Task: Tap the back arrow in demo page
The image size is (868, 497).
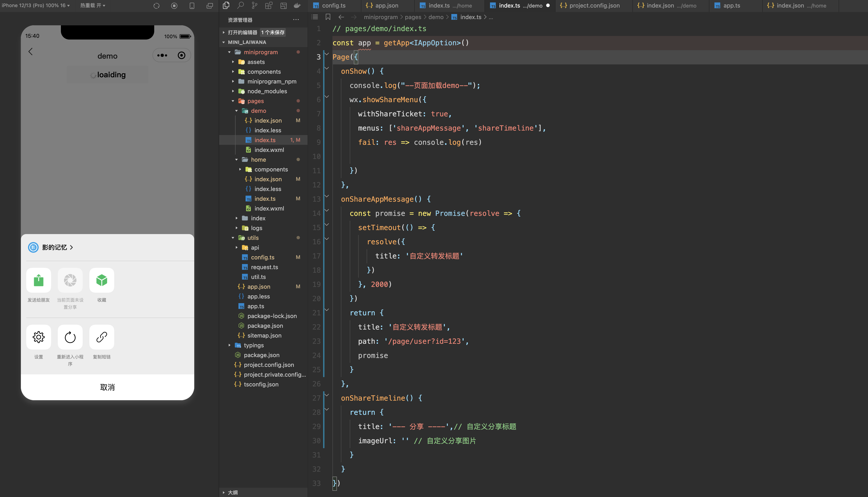Action: (30, 52)
